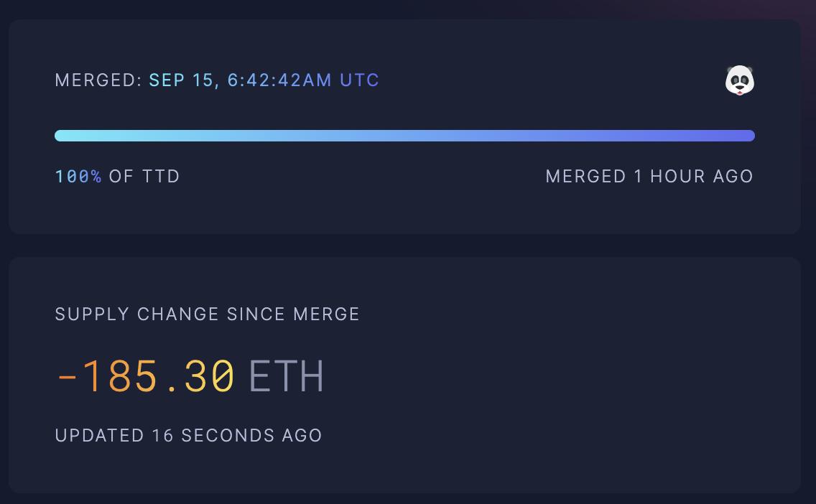Select the panda icon opposite the MERGED label

(x=741, y=80)
